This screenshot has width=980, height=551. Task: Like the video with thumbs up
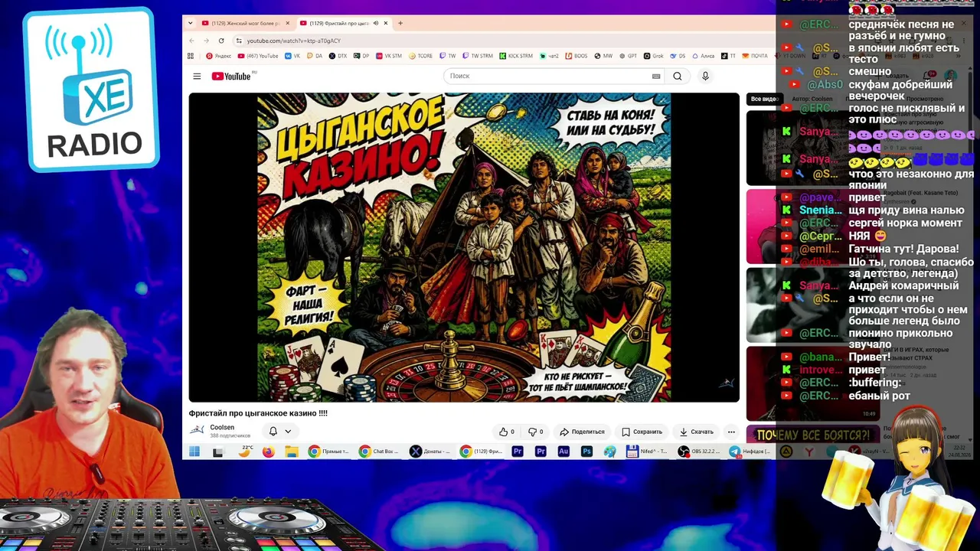tap(507, 432)
